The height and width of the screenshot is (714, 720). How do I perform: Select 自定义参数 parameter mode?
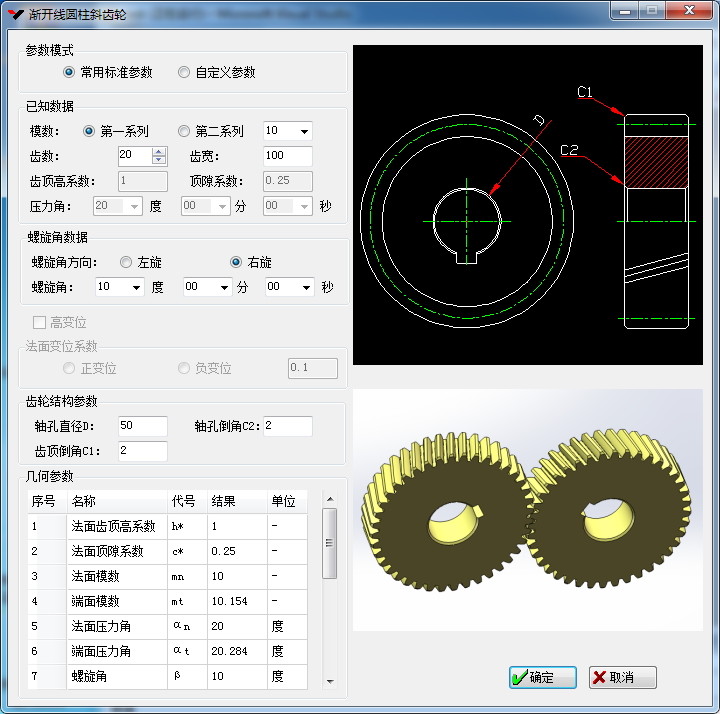[217, 72]
